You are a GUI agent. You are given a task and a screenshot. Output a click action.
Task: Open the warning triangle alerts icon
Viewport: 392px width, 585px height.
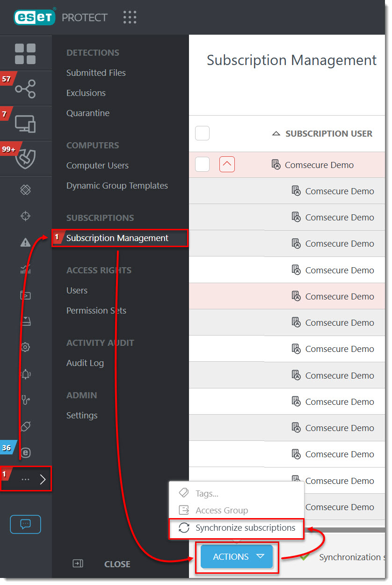(x=25, y=242)
